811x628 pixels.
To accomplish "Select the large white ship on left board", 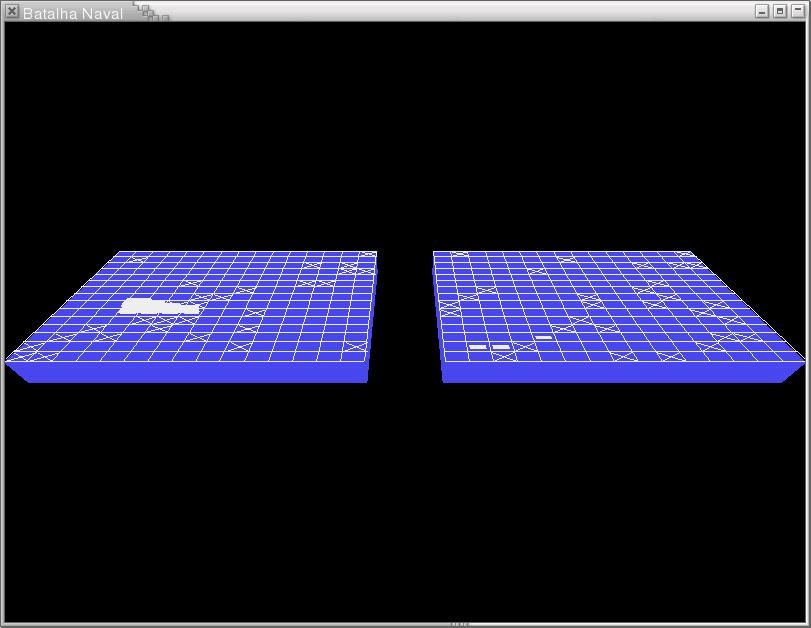I will [159, 306].
